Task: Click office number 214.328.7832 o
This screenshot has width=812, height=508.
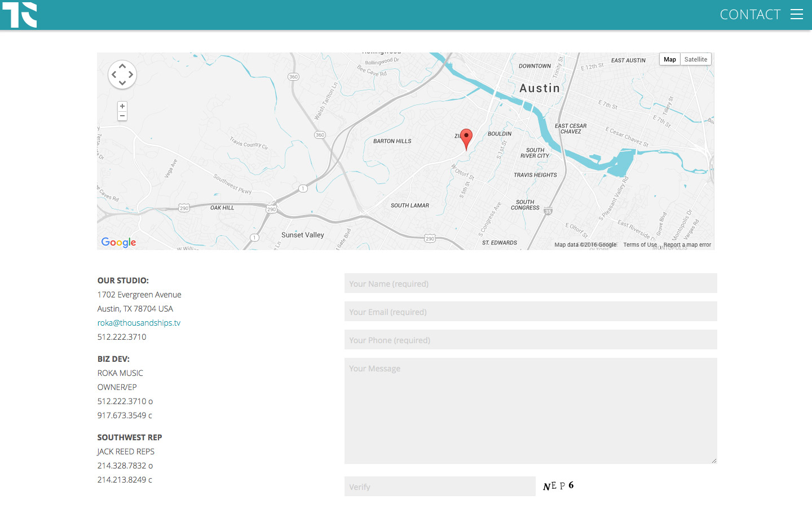Action: click(125, 466)
